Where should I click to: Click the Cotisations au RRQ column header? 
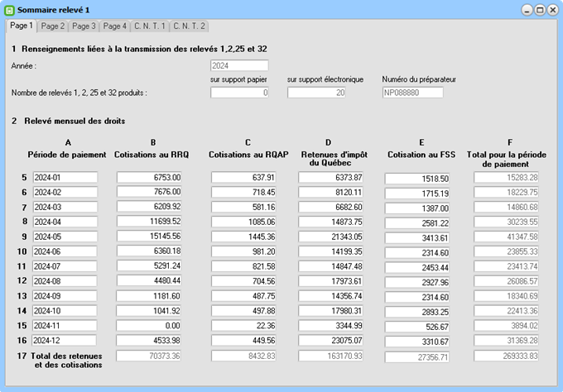click(x=152, y=155)
